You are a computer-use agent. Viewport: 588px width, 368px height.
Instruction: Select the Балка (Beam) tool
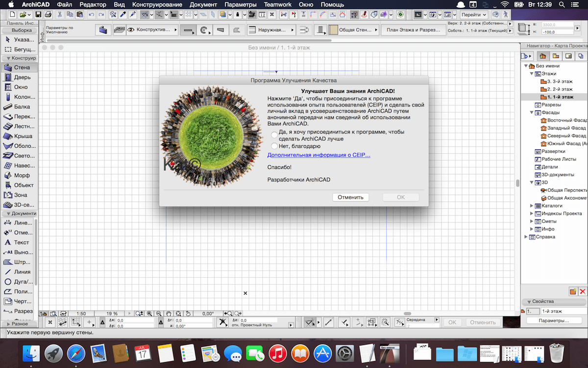tap(19, 106)
